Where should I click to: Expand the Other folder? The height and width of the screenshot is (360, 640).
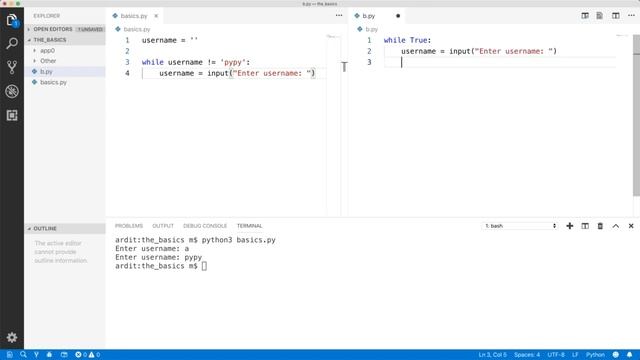[x=48, y=61]
